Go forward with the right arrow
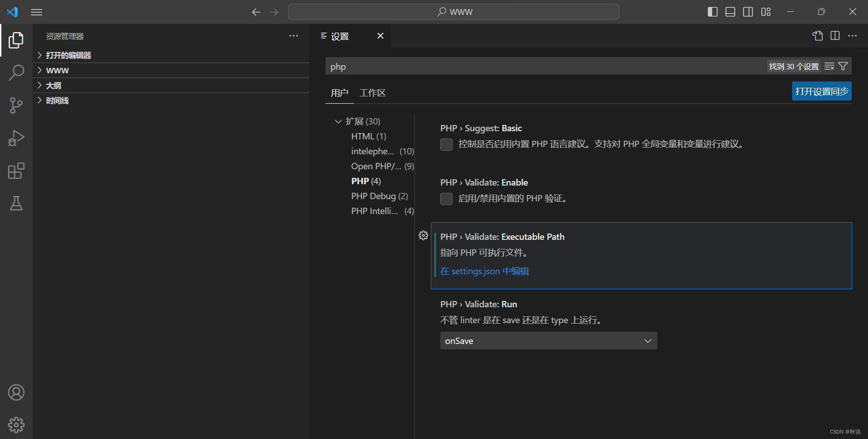Screen dimensions: 868x439 (274, 12)
